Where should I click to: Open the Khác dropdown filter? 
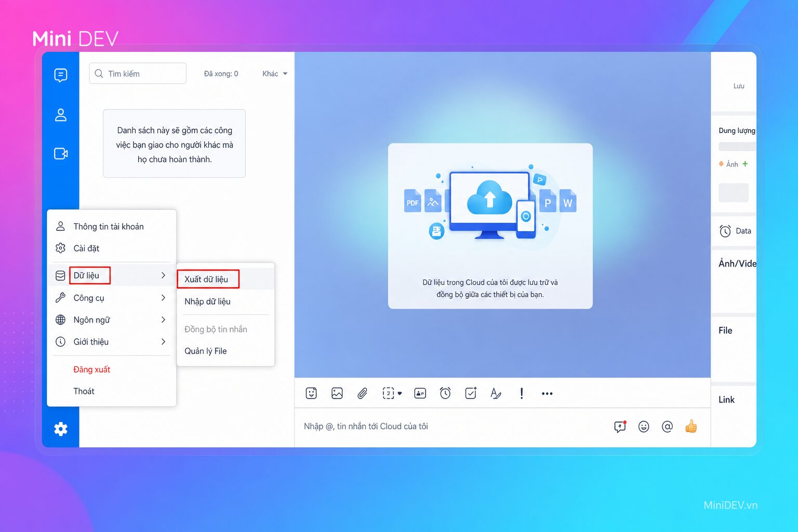[275, 74]
